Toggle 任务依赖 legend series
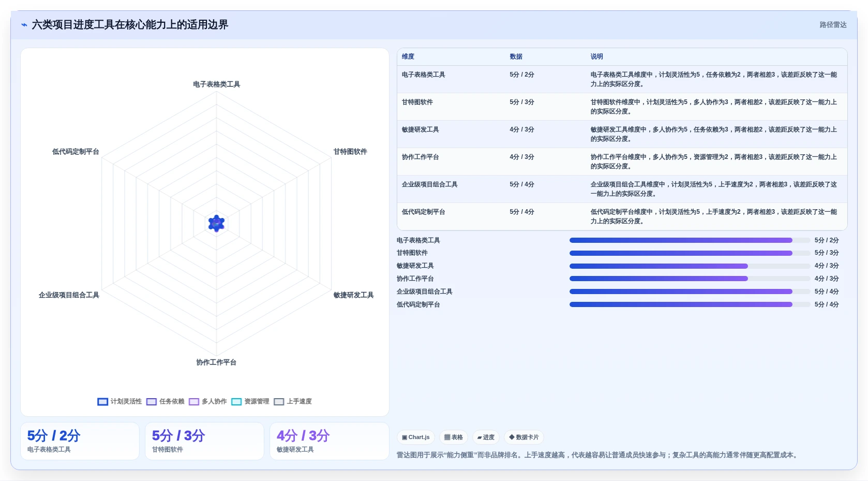 [x=166, y=401]
